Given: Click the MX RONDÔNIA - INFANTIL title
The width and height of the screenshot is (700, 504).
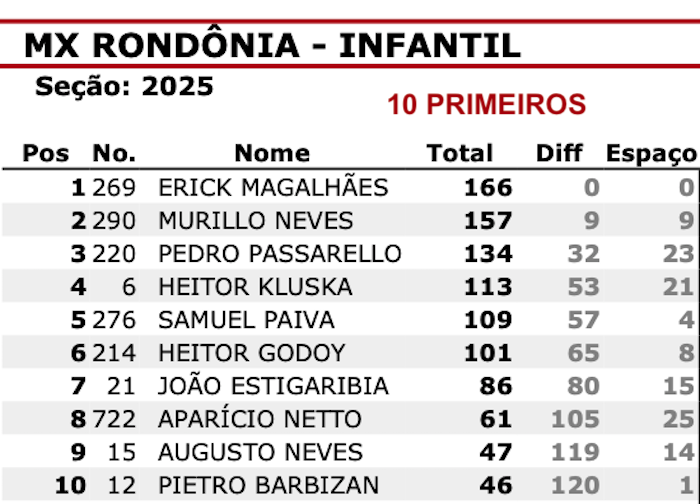Looking at the screenshot, I should click(x=272, y=45).
